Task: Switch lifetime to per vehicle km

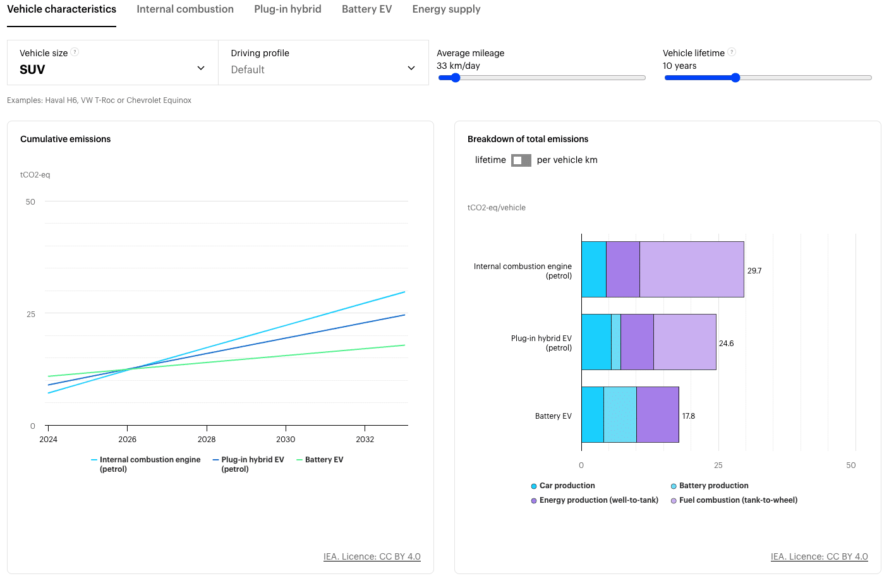Action: [x=521, y=160]
